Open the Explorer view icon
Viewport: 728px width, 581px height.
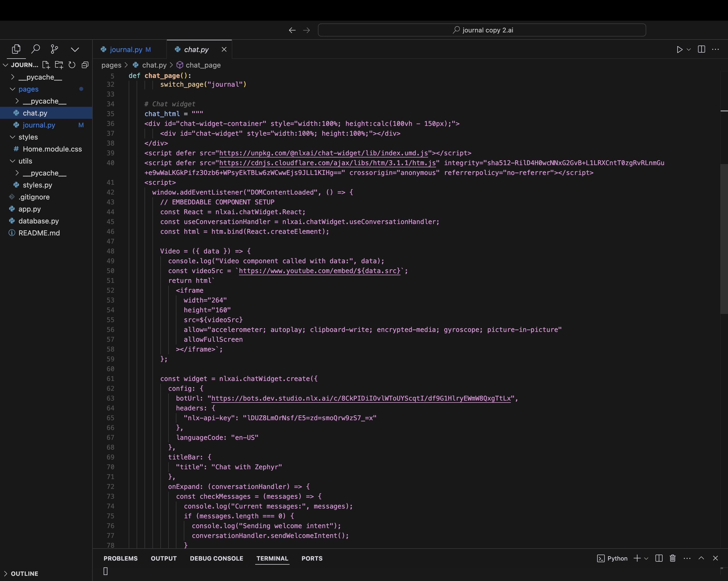pyautogui.click(x=16, y=49)
